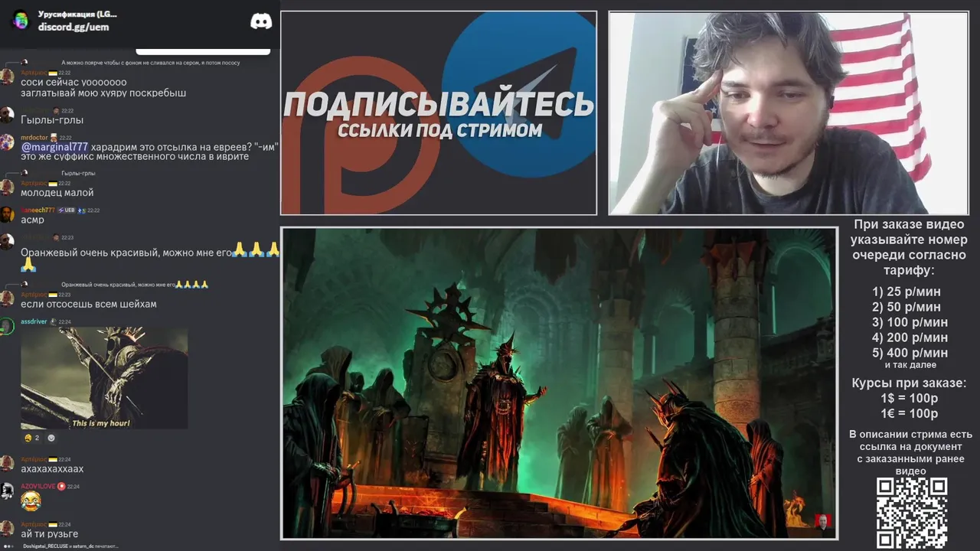Click the '1) 25 р/мин' tariff line
The image size is (980, 551).
(906, 292)
